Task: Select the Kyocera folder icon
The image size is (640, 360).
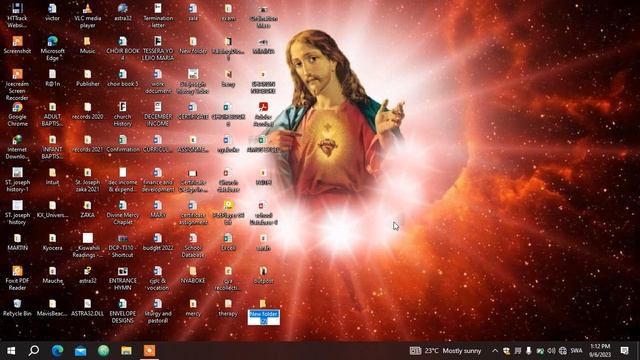Action: 52,242
